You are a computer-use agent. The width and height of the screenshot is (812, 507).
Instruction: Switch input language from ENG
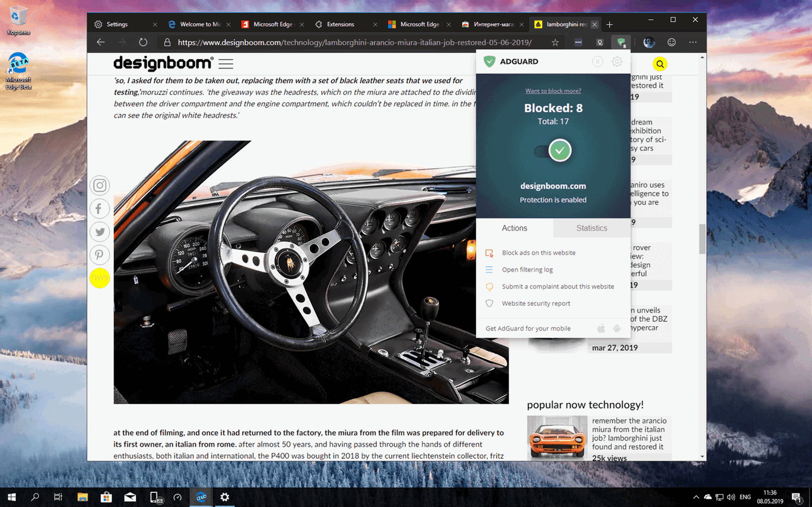click(x=745, y=497)
